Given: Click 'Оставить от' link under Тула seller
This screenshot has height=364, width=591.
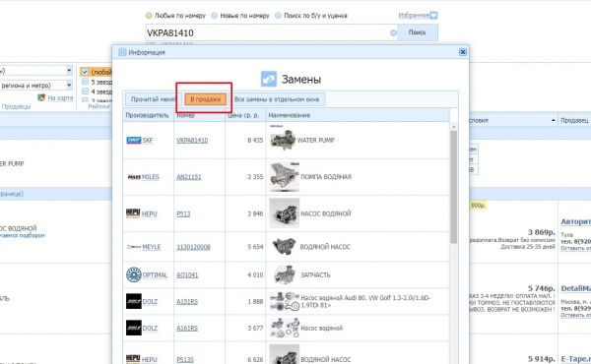Looking at the screenshot, I should pos(575,249).
